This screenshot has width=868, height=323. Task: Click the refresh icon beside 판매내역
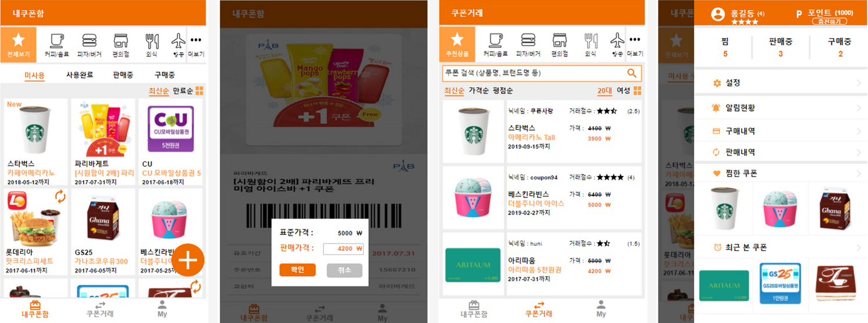[x=716, y=152]
